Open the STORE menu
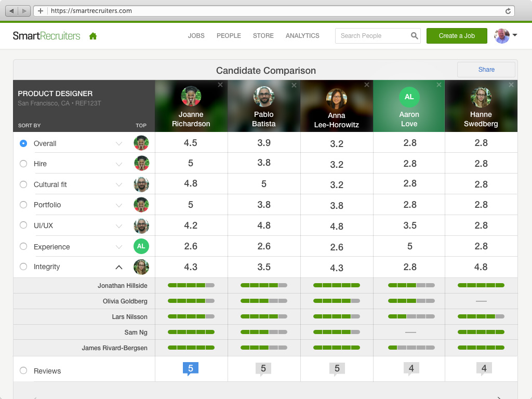The image size is (532, 399). pos(263,36)
